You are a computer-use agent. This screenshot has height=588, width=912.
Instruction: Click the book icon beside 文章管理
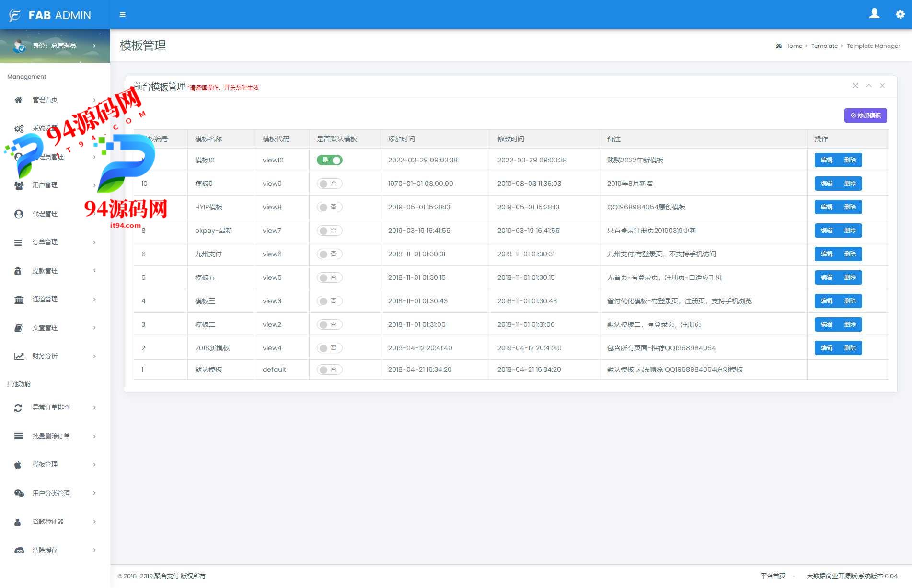tap(18, 328)
